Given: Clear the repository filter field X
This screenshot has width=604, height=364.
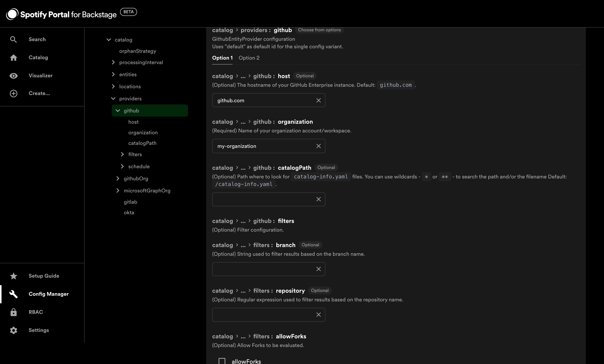Looking at the screenshot, I should 318,315.
